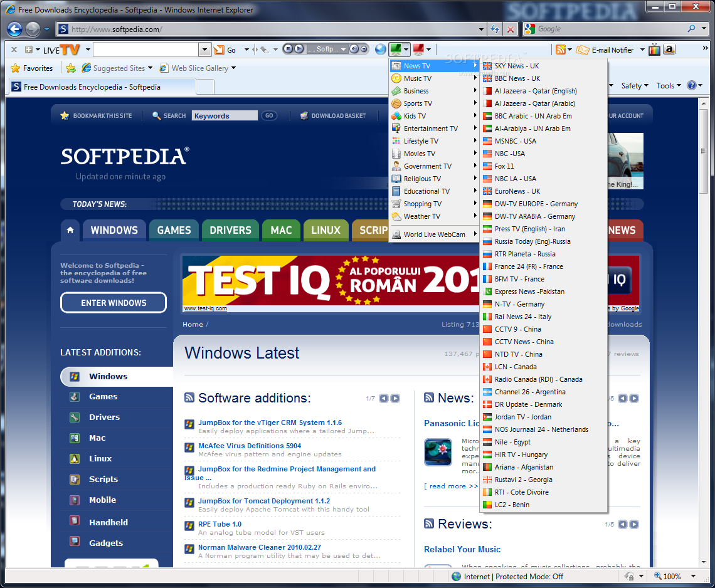Close the LiveTV toolbar with its X
The image size is (715, 588).
click(14, 50)
